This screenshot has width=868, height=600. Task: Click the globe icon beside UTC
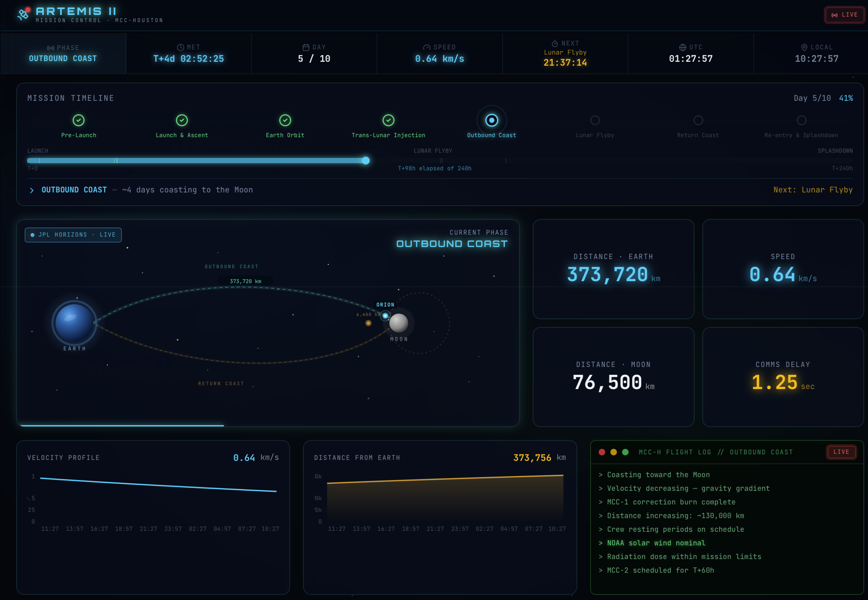click(683, 47)
